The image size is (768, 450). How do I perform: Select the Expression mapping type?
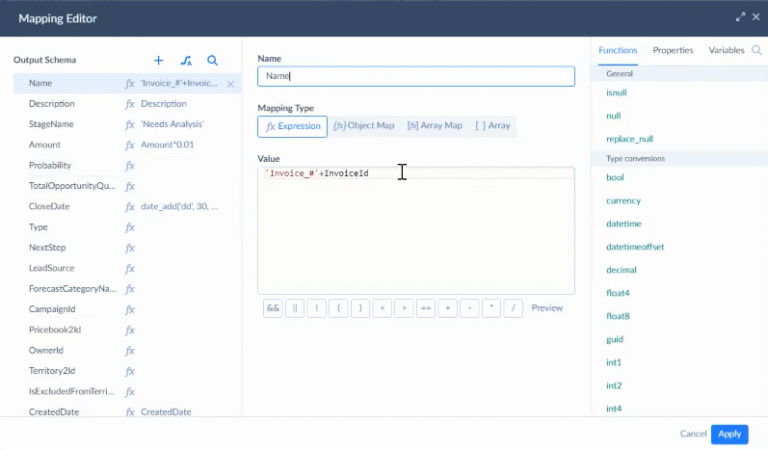click(x=293, y=126)
